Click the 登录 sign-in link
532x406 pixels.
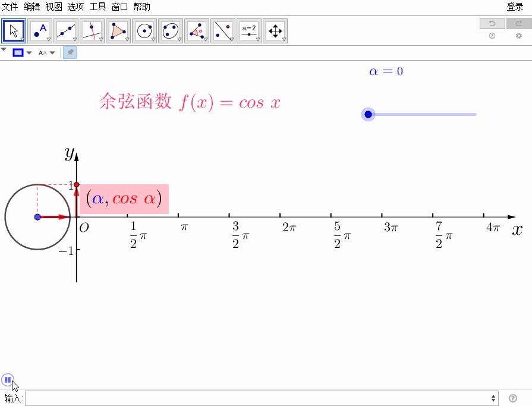[515, 7]
